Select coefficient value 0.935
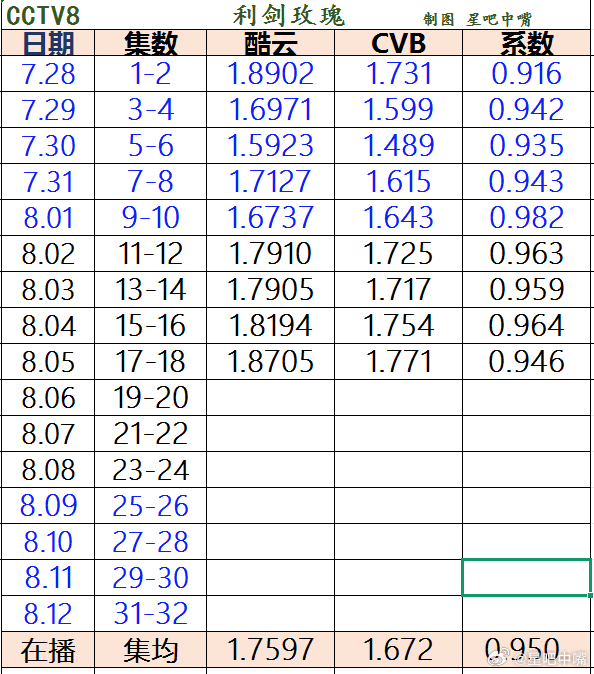594x674 pixels. (527, 145)
